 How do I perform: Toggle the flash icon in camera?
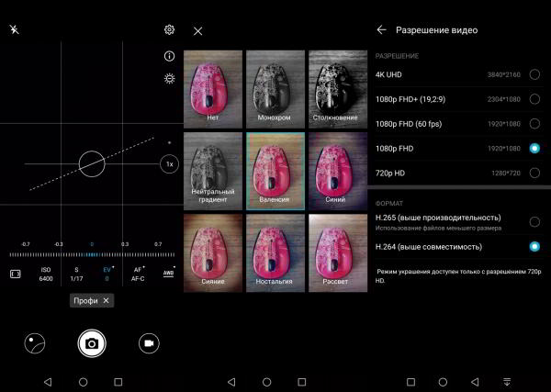click(14, 30)
